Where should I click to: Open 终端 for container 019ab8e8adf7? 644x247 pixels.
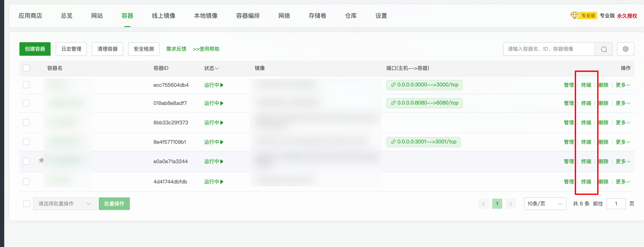pyautogui.click(x=586, y=103)
